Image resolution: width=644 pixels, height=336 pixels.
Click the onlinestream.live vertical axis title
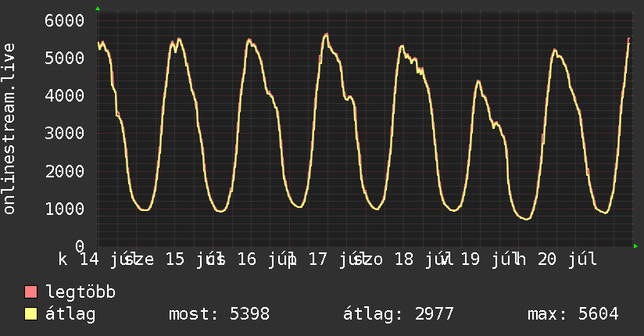9,129
